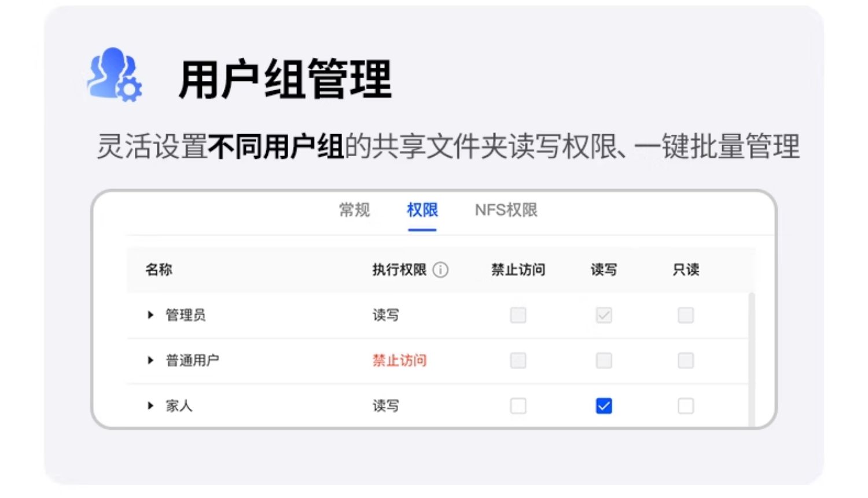Expand the 家人 group row
This screenshot has height=498, width=868.
150,405
